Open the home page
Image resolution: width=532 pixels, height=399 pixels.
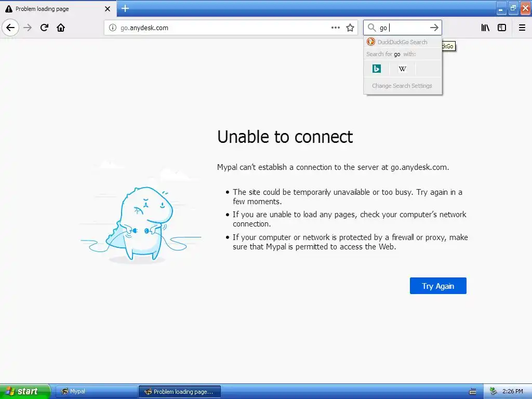coord(61,28)
